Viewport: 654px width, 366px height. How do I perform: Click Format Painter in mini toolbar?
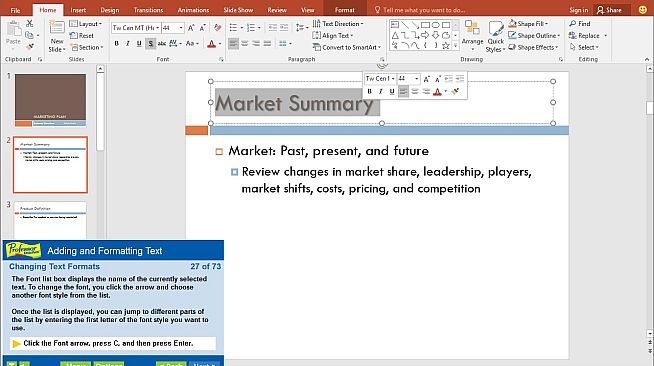point(455,91)
